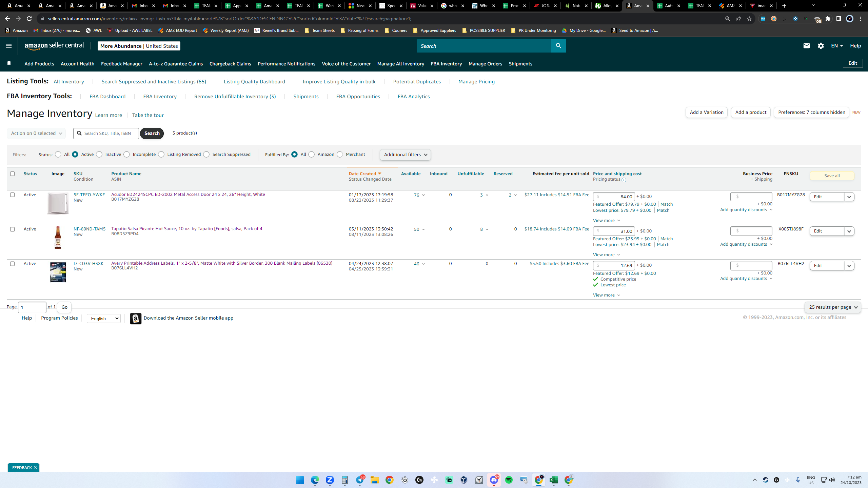Select checkbox for SKU NF-69ND-TAM5 row
The width and height of the screenshot is (868, 488).
13,229
